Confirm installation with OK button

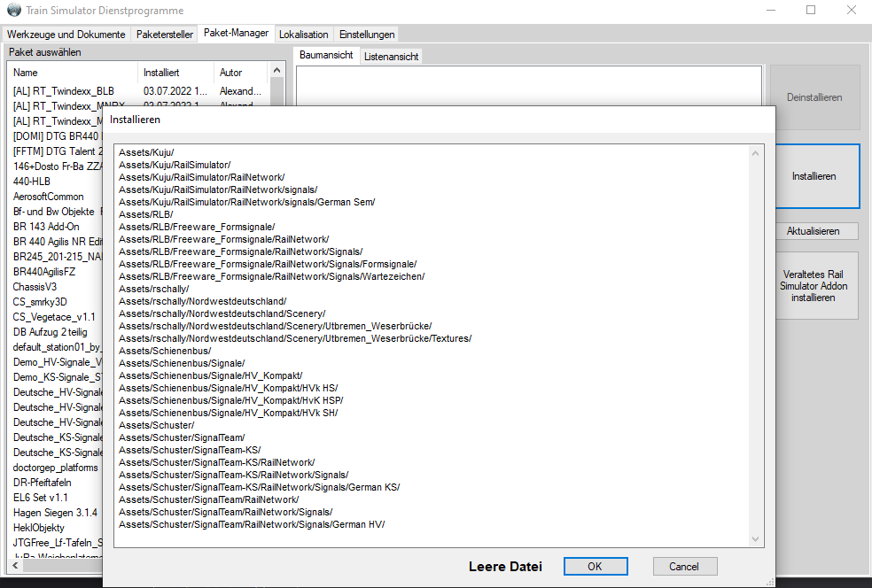click(x=595, y=567)
